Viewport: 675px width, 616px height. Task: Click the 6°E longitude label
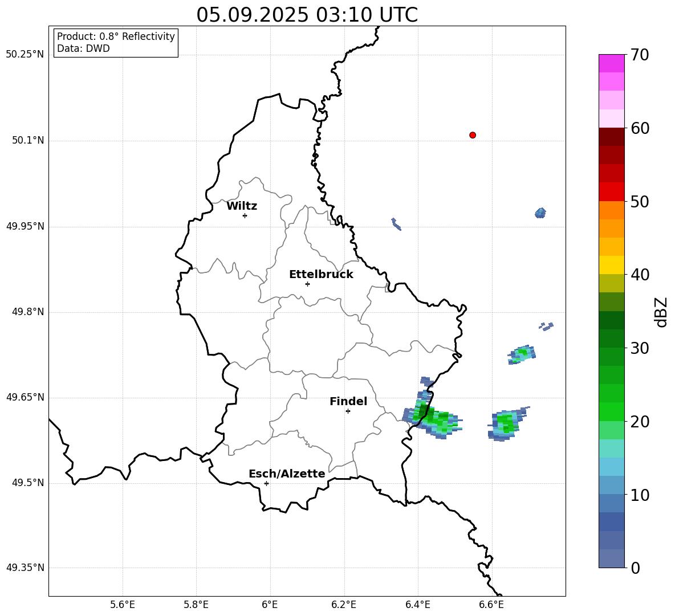270,605
